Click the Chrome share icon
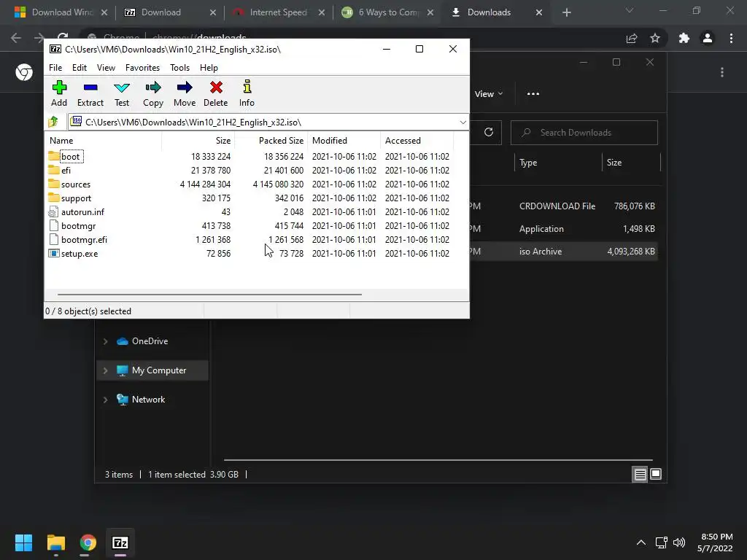Screen dimensions: 747x560 [632, 38]
